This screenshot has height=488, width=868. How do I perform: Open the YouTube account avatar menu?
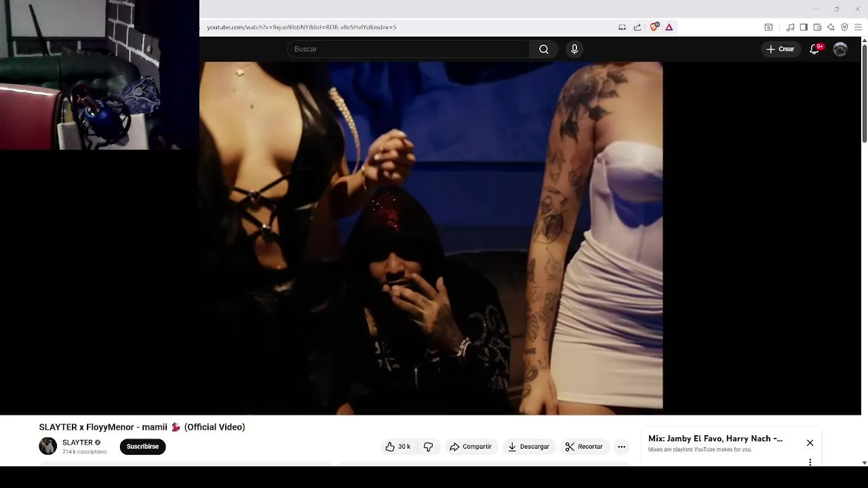[x=840, y=49]
